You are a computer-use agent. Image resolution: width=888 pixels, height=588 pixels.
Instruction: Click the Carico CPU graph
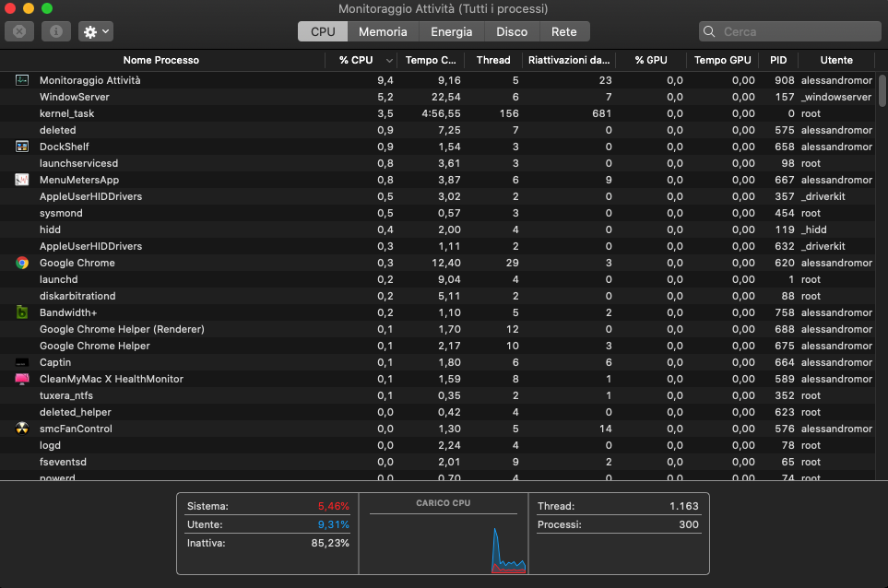coord(444,543)
